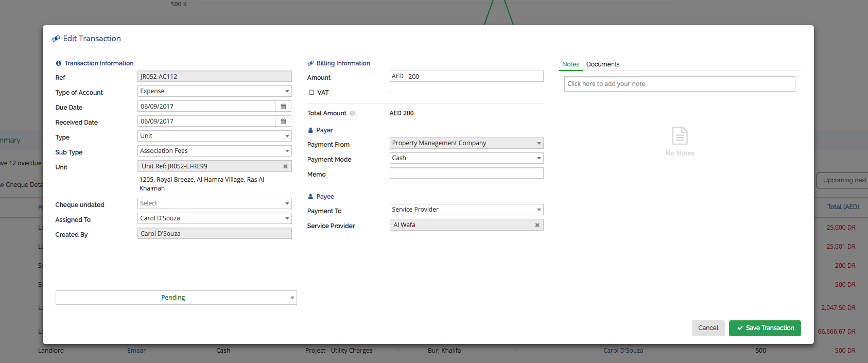
Task: Click the AED currency prefix
Action: coord(398,76)
